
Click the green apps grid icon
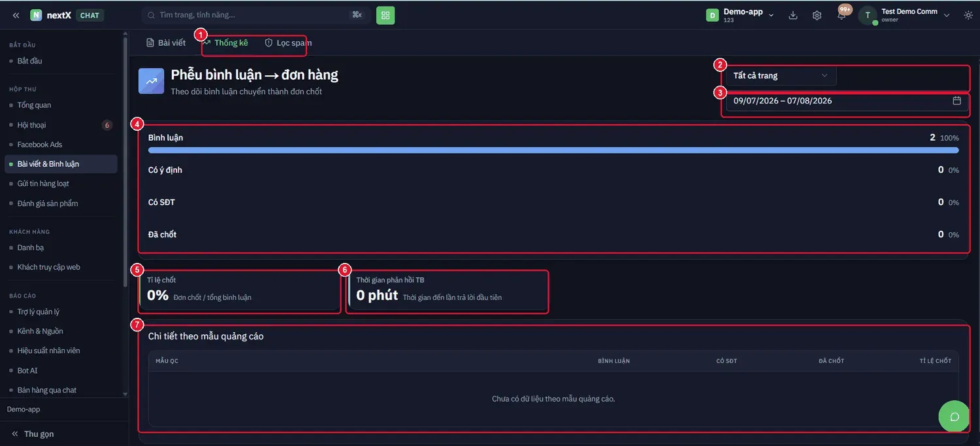[x=385, y=15]
